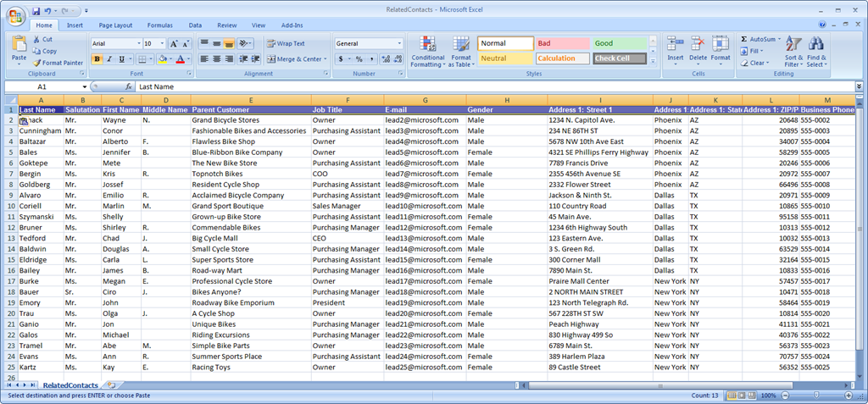868x404 pixels.
Task: Toggle center horizontal alignment
Action: coord(216,58)
